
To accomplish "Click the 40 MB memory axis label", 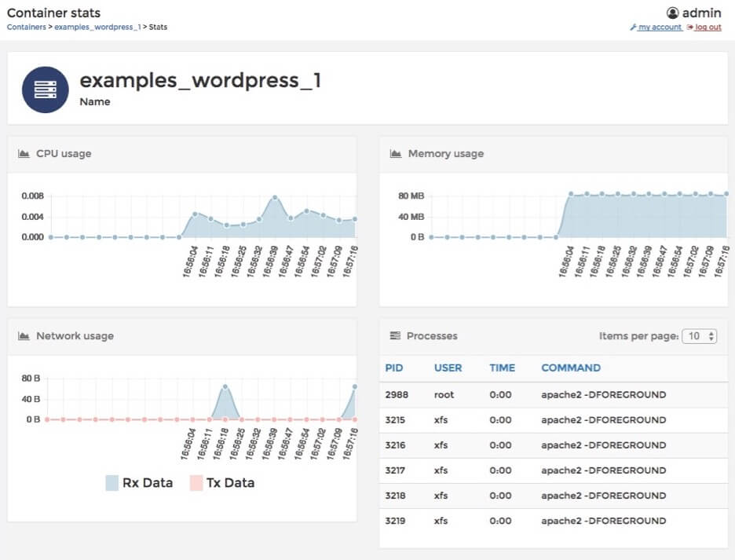I will point(411,217).
